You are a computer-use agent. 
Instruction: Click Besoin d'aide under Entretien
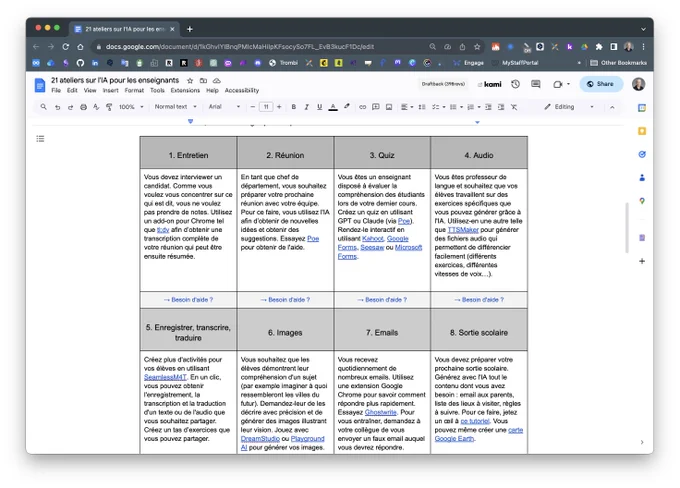188,300
